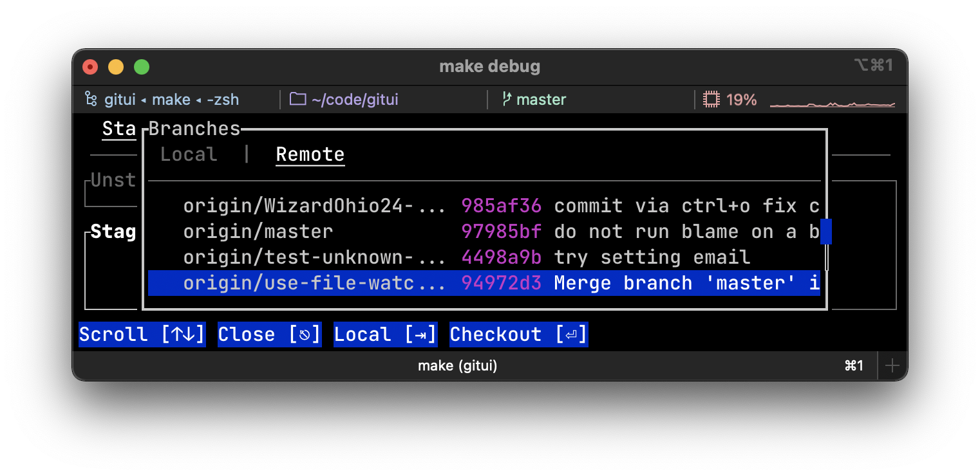
Task: Click the yellow minimize window button
Action: tap(116, 66)
